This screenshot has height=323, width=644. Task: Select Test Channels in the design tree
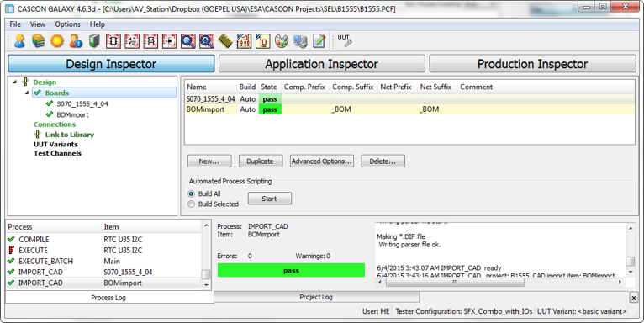coord(57,153)
